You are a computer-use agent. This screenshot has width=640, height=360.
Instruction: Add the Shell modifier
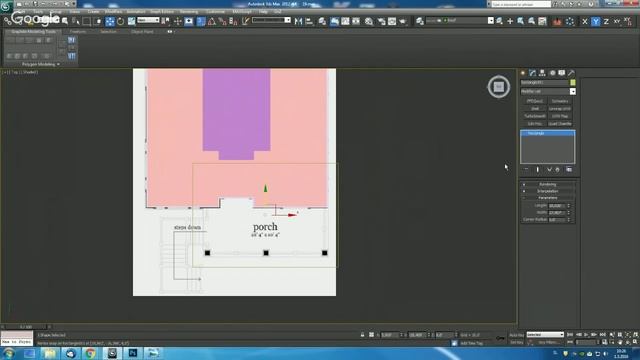click(535, 109)
